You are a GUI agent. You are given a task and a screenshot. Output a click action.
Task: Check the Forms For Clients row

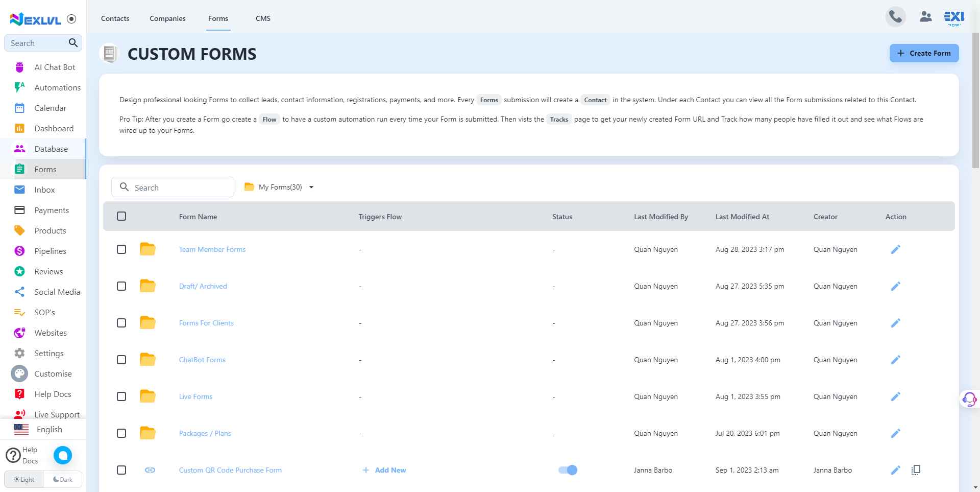pyautogui.click(x=121, y=323)
